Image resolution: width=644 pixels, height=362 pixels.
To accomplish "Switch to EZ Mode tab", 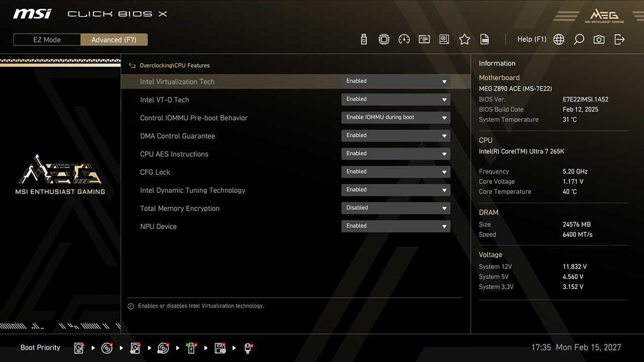I will click(x=47, y=40).
